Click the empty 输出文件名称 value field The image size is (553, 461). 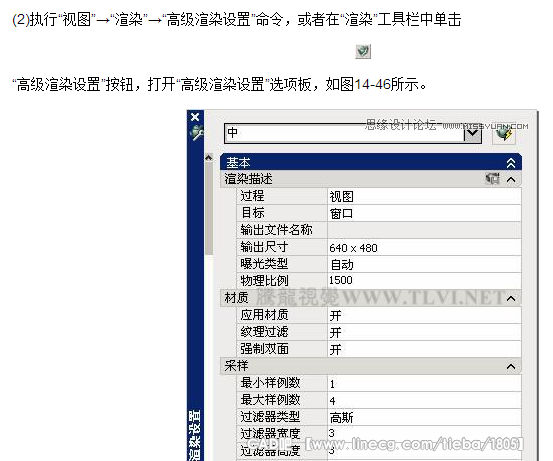[x=424, y=230]
